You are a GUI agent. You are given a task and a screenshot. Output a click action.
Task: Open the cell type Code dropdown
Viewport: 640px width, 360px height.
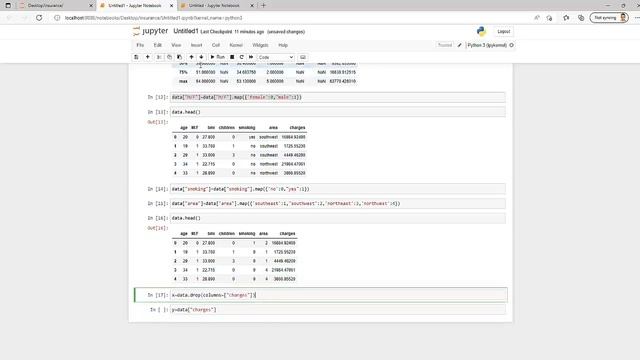(276, 57)
